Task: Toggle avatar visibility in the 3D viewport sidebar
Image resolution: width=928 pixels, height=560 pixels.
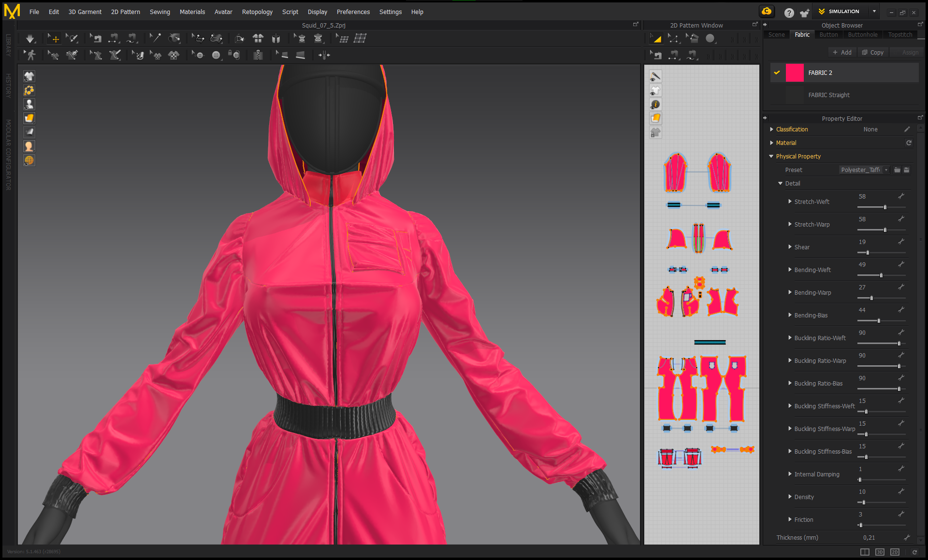Action: pos(29,104)
